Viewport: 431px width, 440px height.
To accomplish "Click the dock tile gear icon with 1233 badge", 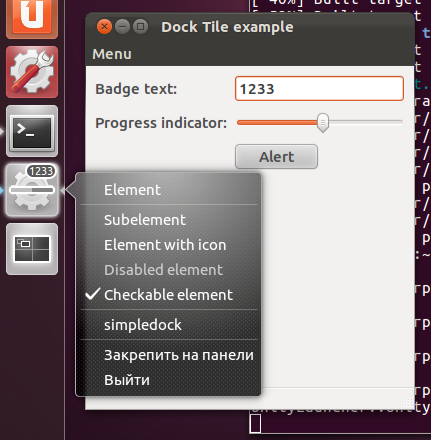I will (32, 190).
